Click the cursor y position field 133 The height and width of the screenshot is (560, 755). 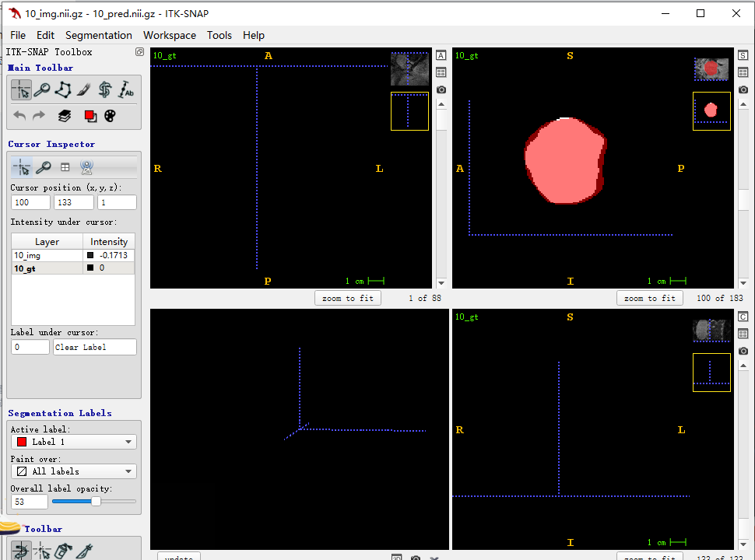tap(74, 202)
